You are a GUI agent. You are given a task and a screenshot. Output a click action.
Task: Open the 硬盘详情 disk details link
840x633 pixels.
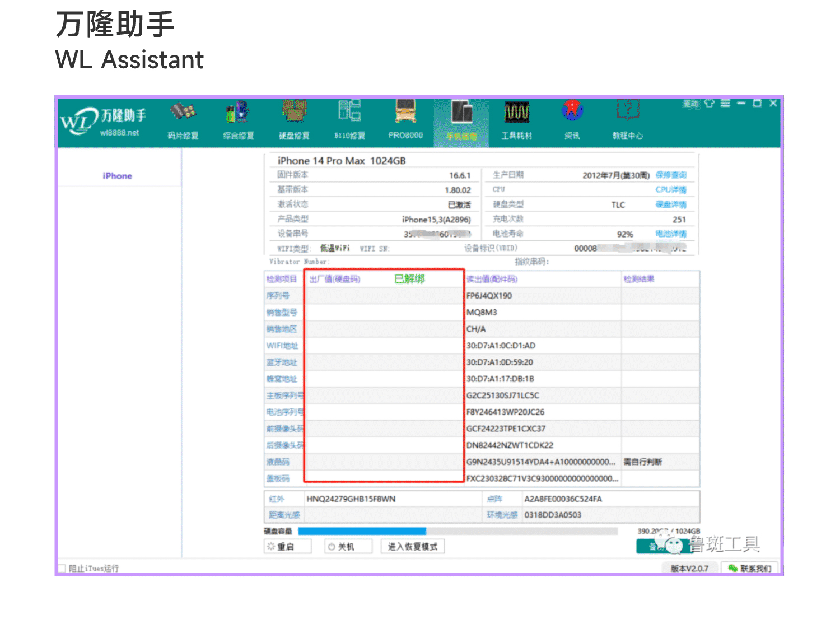pyautogui.click(x=671, y=204)
